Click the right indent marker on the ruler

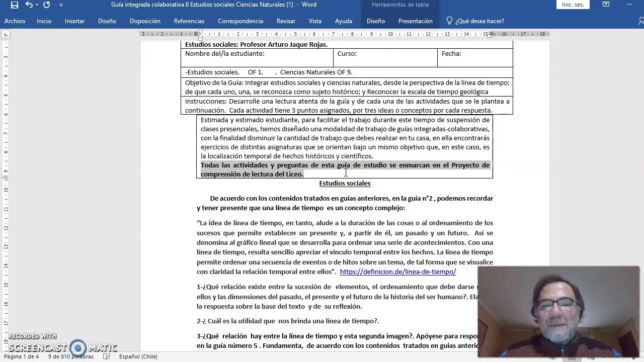[x=490, y=36]
